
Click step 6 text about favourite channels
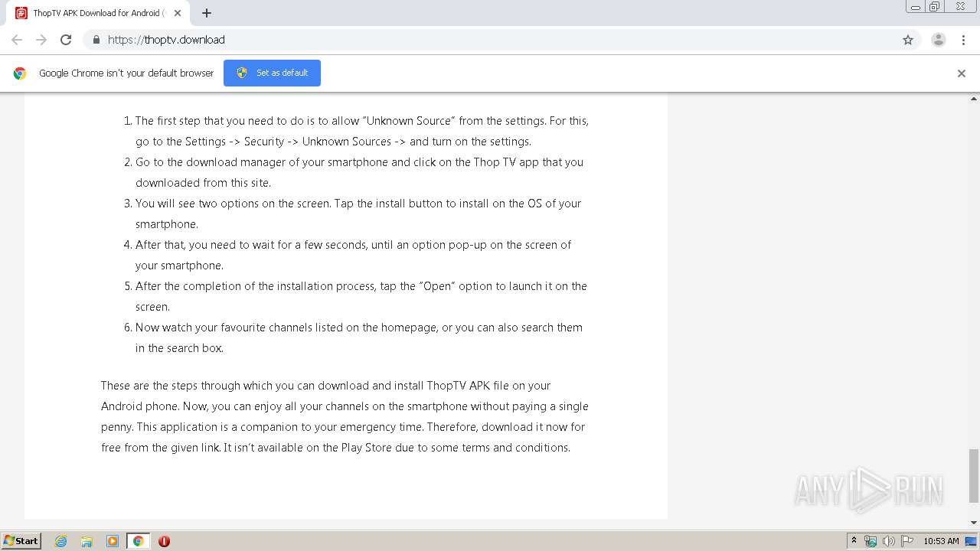358,337
